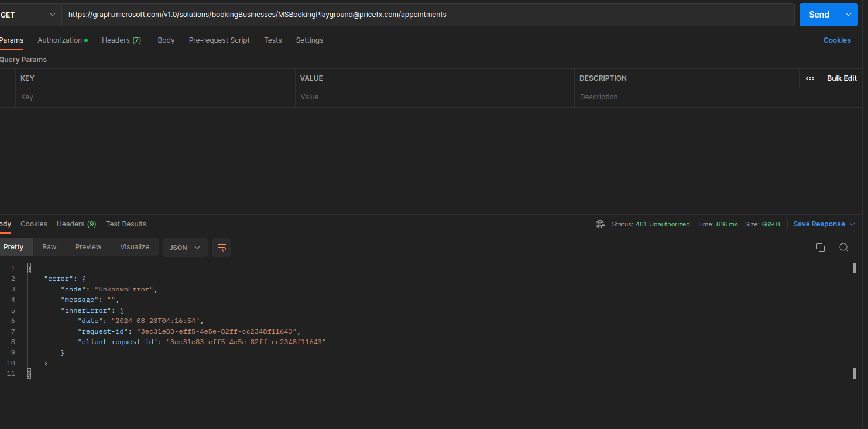Click the Key input cell

pos(155,97)
